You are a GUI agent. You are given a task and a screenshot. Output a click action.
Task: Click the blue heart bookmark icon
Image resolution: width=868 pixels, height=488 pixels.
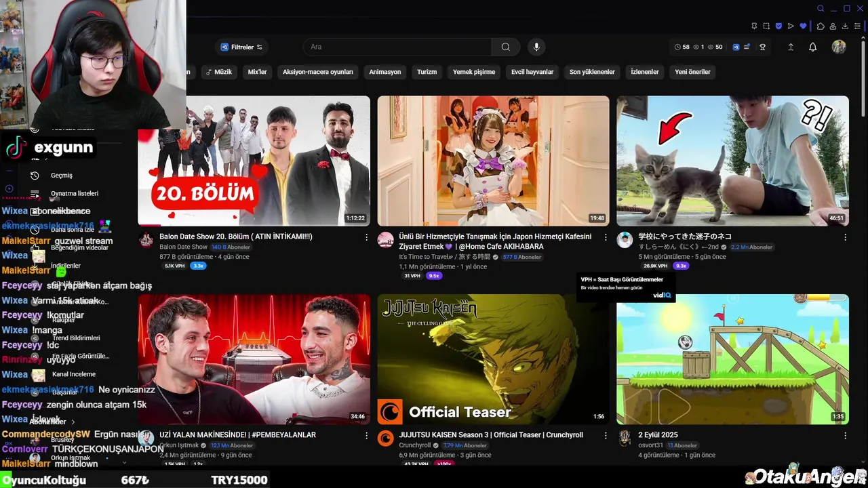[804, 26]
